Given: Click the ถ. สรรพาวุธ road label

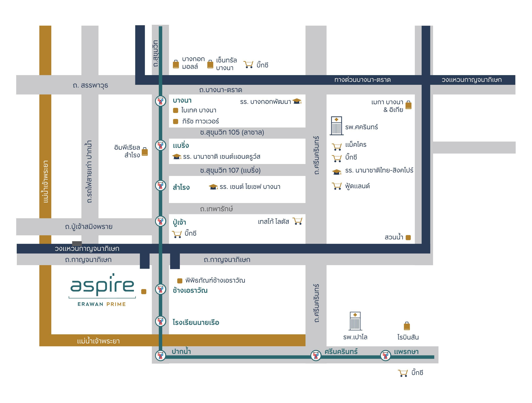Looking at the screenshot, I should point(90,86).
